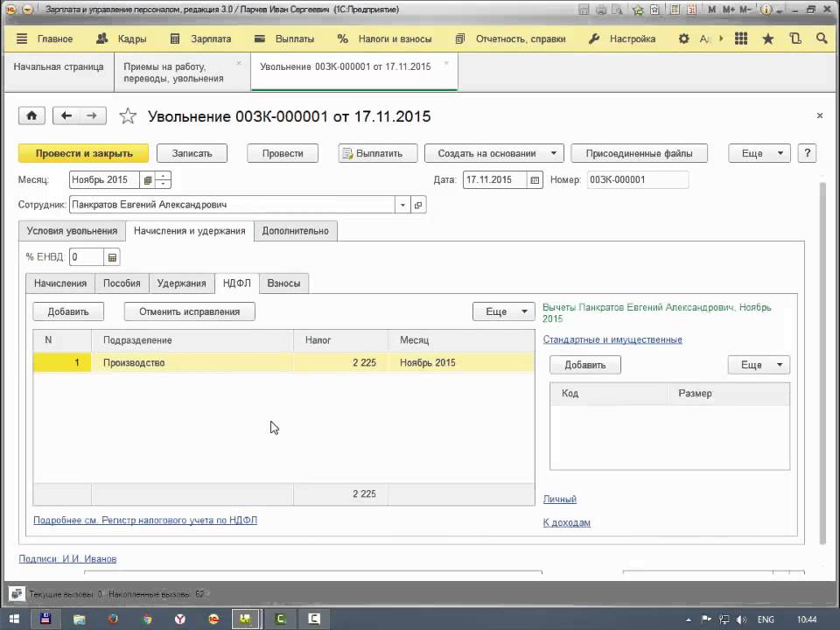Image resolution: width=840 pixels, height=630 pixels.
Task: Open the main menu hamburger icon
Action: [x=21, y=38]
